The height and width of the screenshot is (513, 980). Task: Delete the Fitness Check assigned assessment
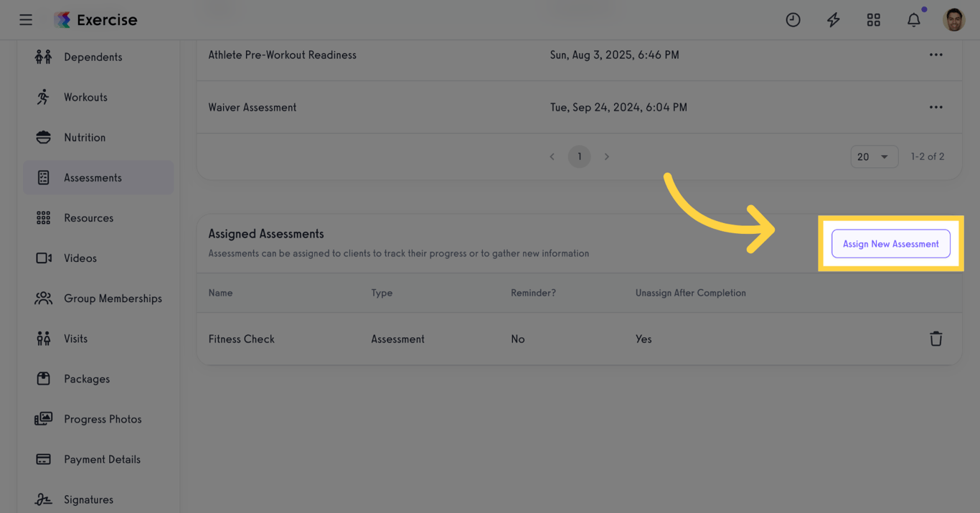(x=936, y=338)
